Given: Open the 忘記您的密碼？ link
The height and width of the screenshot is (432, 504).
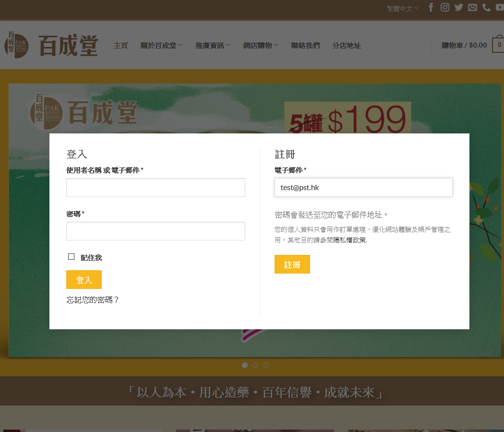Looking at the screenshot, I should pos(93,300).
